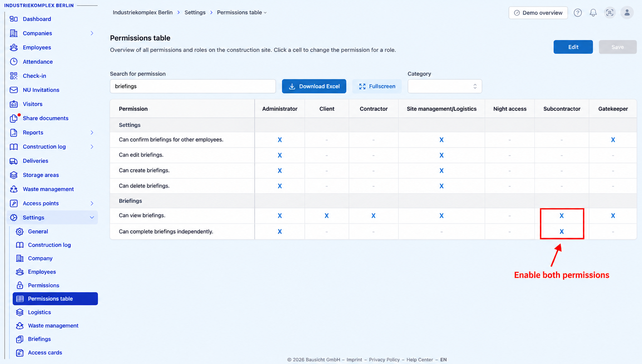642x364 pixels.
Task: Switch table to Fullscreen
Action: coord(377,86)
